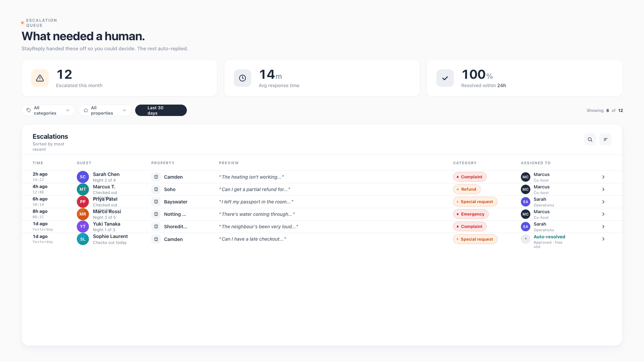Image resolution: width=644 pixels, height=362 pixels.
Task: Click guest name Sophie Laurent
Action: (x=110, y=236)
